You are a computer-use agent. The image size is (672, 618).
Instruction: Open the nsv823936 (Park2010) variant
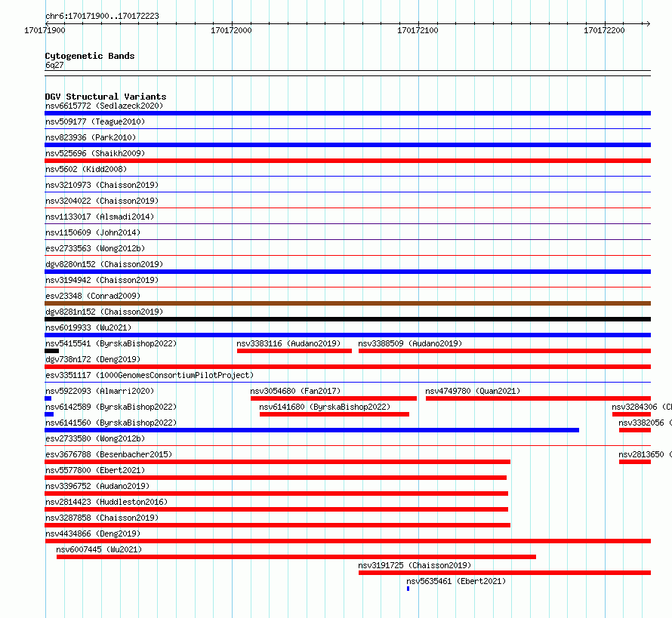pos(91,137)
